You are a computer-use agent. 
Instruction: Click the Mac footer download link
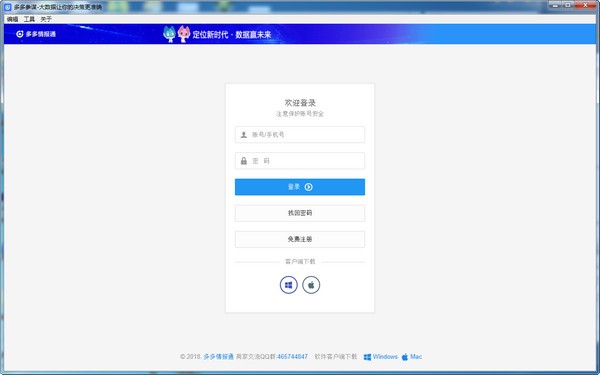pos(412,357)
